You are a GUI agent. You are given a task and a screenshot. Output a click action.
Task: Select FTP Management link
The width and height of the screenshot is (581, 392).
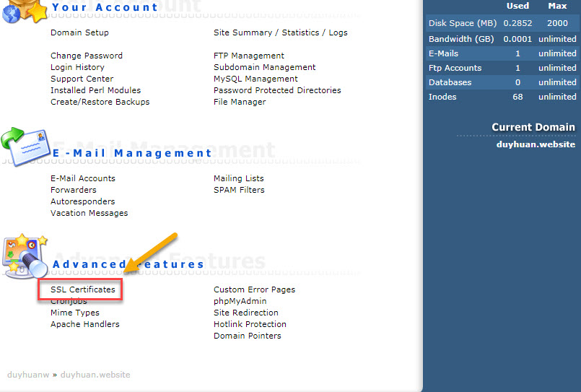point(249,56)
